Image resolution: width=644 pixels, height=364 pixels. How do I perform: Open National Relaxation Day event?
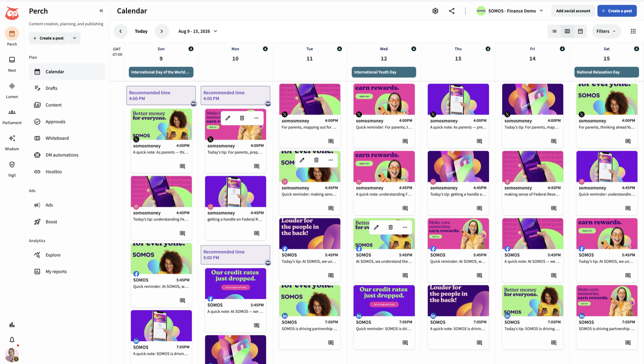[606, 72]
